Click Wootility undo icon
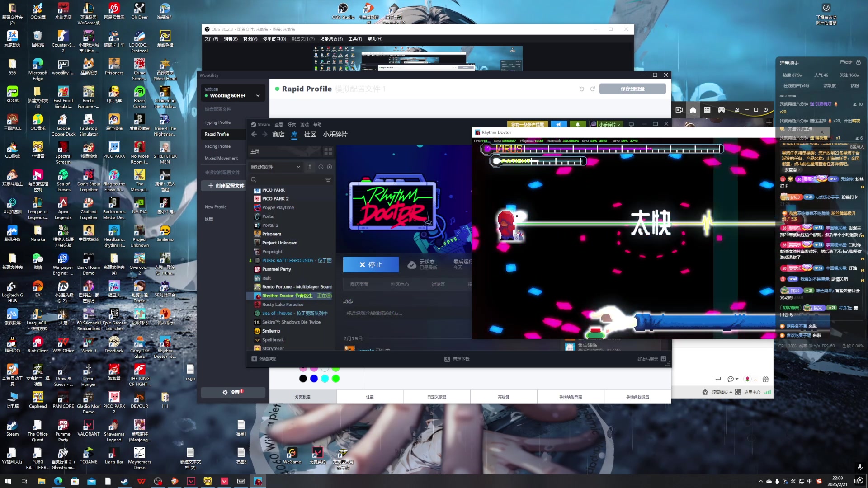Image resolution: width=868 pixels, height=488 pixels. (x=582, y=89)
